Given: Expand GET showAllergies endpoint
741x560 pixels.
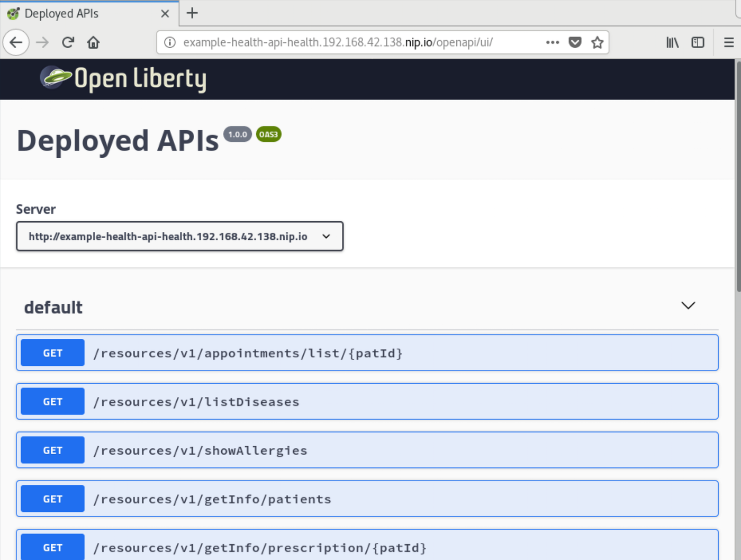Looking at the screenshot, I should [367, 450].
